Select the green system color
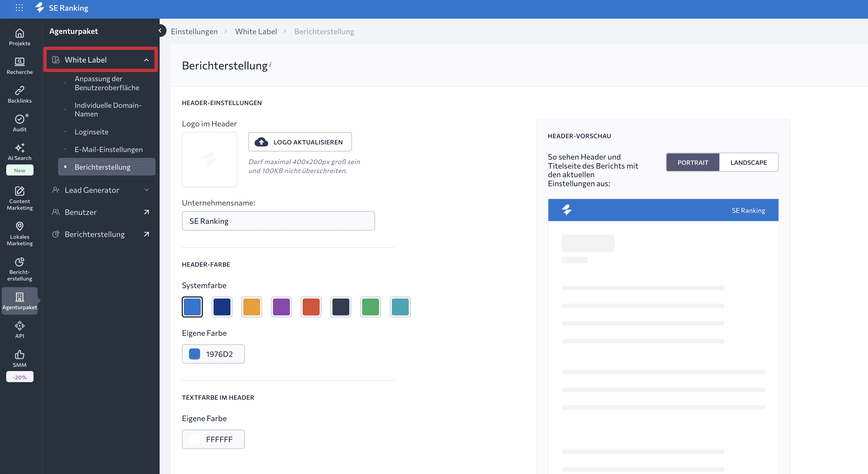The height and width of the screenshot is (474, 868). pos(370,307)
